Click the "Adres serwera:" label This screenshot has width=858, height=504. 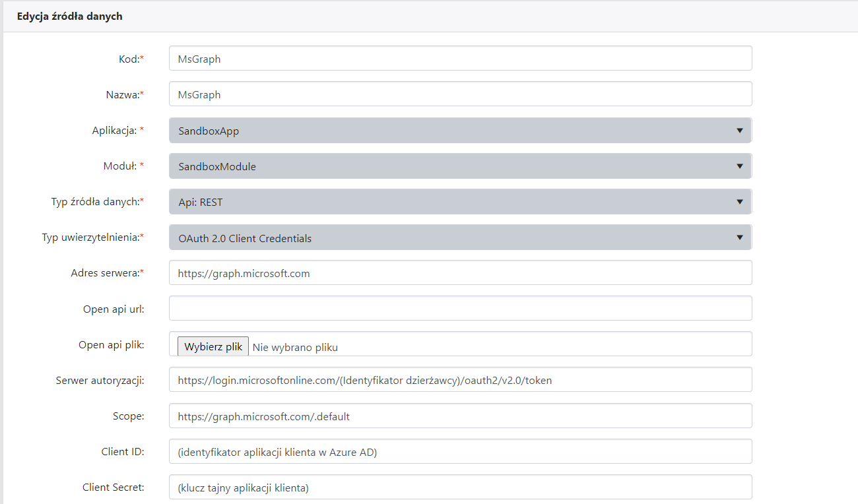point(107,273)
